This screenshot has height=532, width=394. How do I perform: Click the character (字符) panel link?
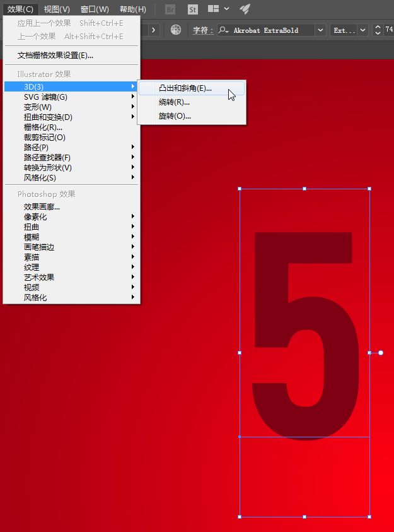pyautogui.click(x=202, y=30)
